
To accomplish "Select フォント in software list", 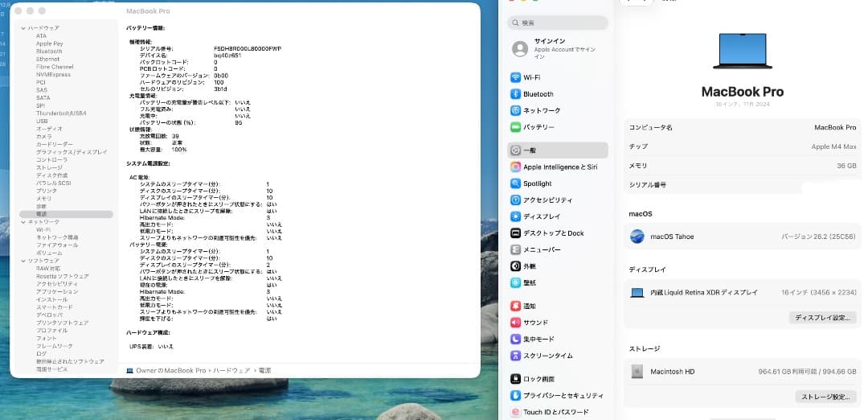I will click(x=47, y=339).
